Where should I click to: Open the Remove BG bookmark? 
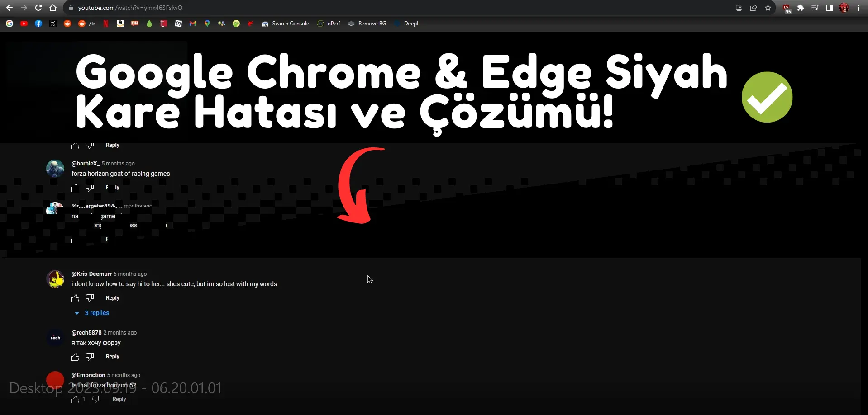coord(367,24)
